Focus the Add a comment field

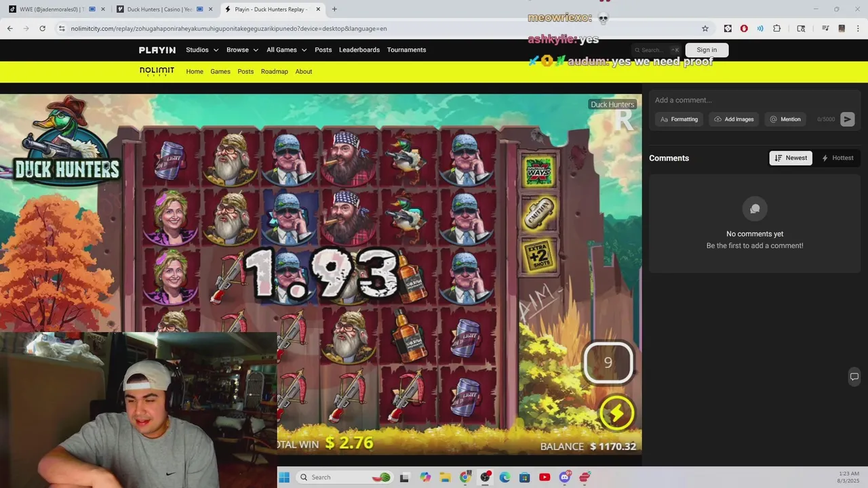755,100
